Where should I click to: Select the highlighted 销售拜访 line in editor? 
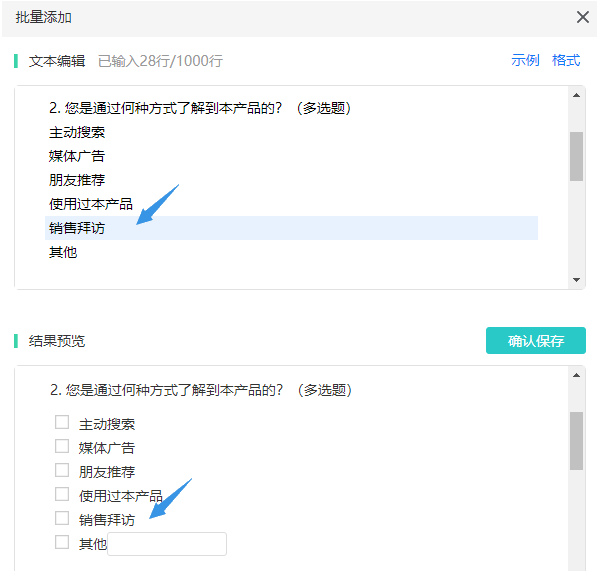pyautogui.click(x=291, y=228)
